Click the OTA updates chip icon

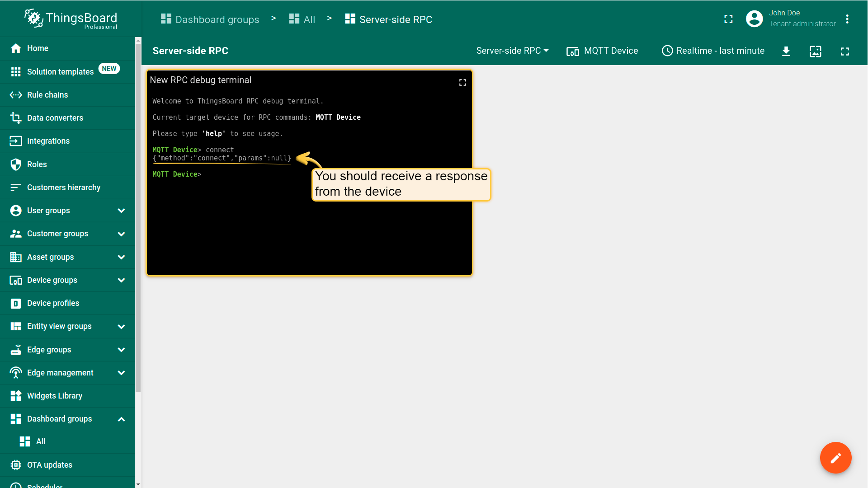click(x=16, y=465)
